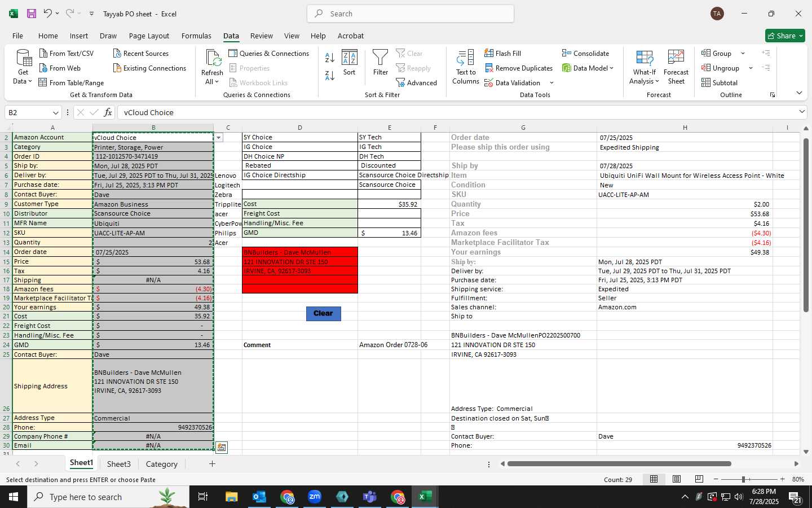Create a Forecast Sheet
This screenshot has height=508, width=812.
(676, 67)
